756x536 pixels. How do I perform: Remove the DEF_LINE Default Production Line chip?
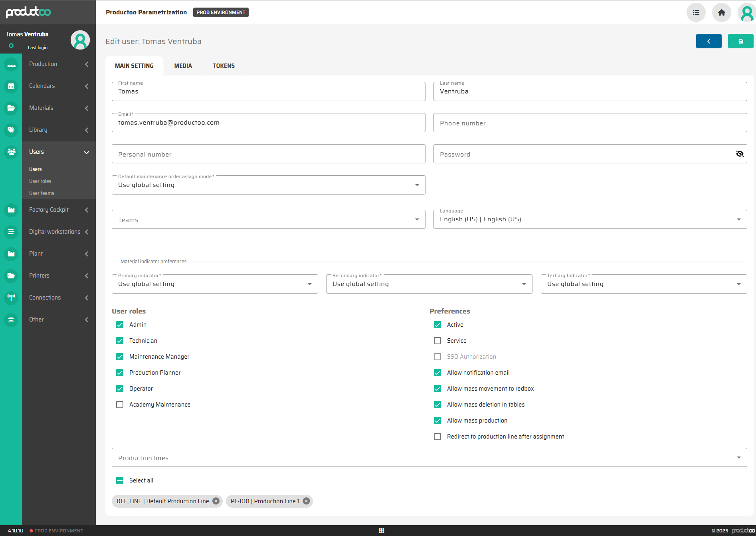[216, 501]
